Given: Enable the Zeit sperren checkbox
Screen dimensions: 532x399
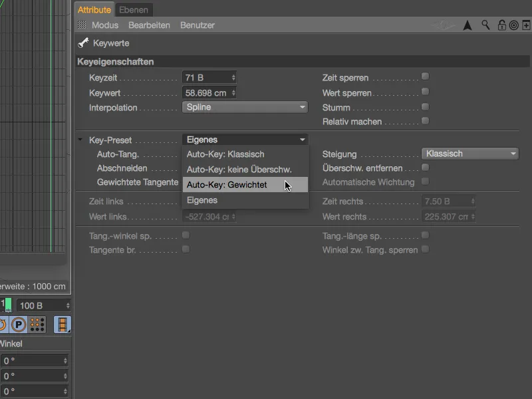Looking at the screenshot, I should (x=425, y=76).
